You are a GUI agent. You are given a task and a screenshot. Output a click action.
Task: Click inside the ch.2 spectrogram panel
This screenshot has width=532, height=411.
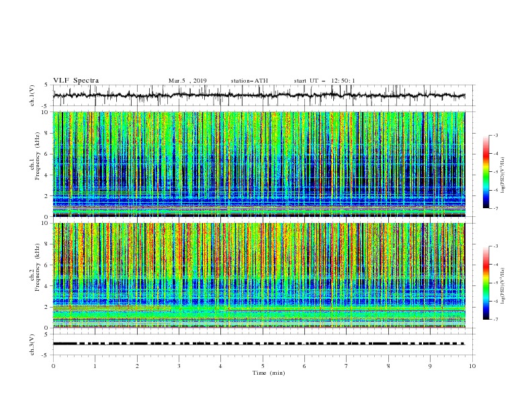point(259,275)
